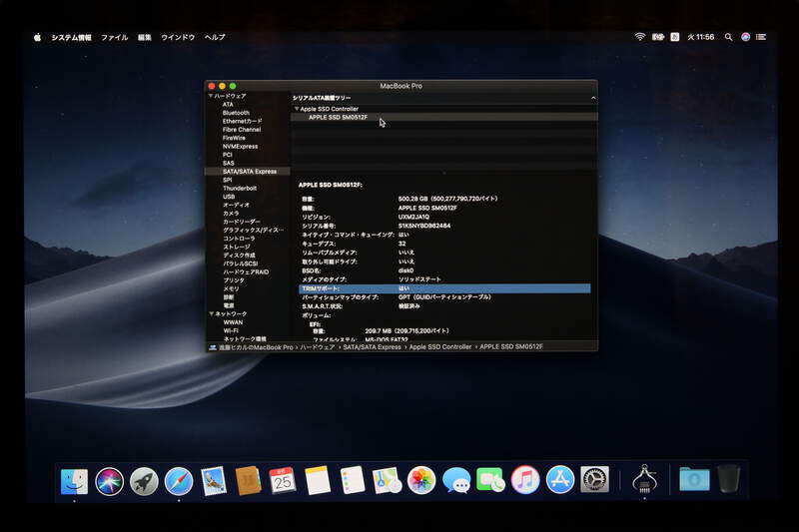Select Thunderbolt in sidebar
The height and width of the screenshot is (532, 799).
[x=240, y=188]
